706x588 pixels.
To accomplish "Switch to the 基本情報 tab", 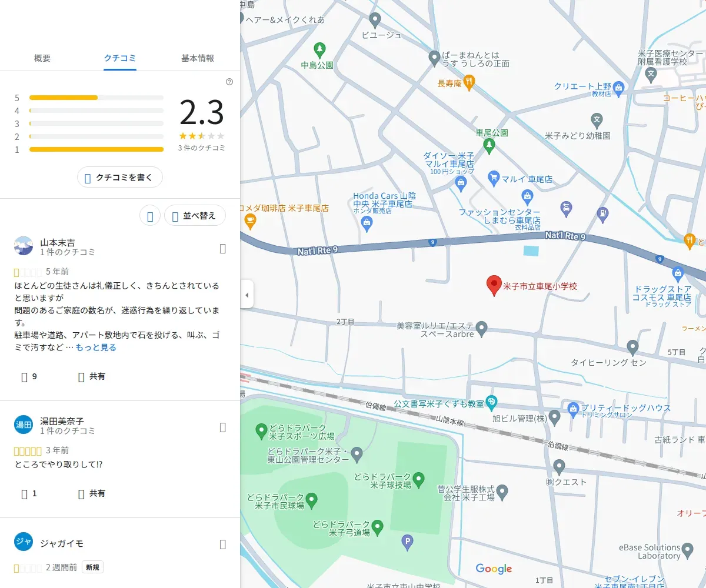I will [198, 58].
